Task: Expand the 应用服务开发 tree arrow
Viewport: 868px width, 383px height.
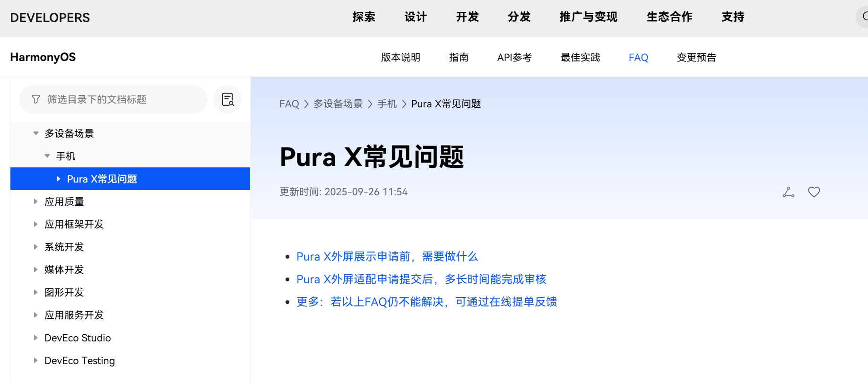Action: coord(35,315)
